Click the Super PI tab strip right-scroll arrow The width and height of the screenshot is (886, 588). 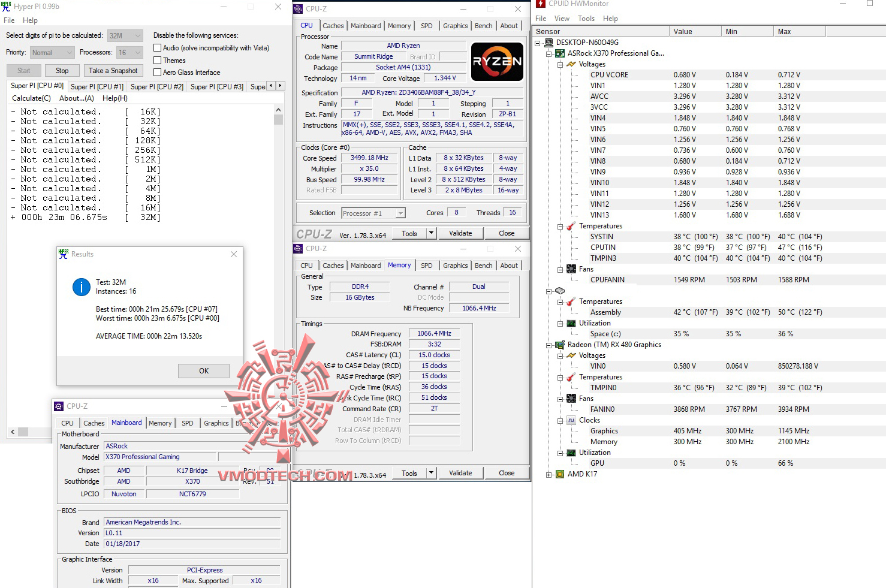click(x=280, y=86)
